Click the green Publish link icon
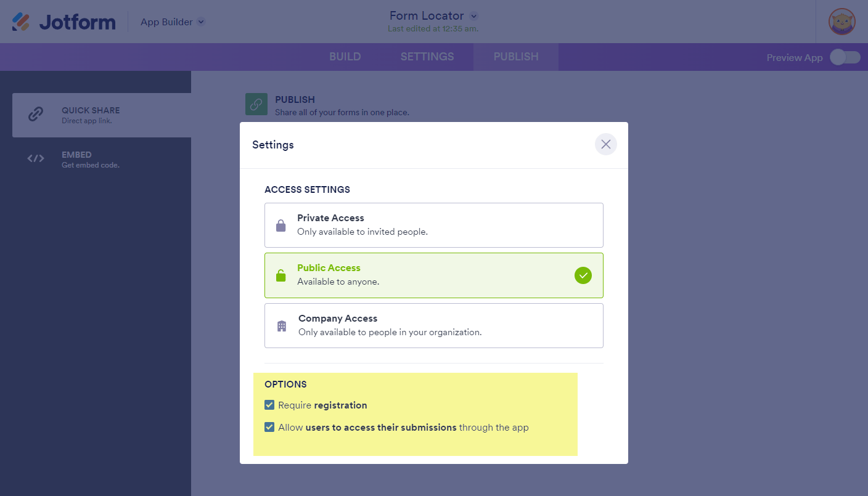Image resolution: width=868 pixels, height=496 pixels. pos(256,105)
